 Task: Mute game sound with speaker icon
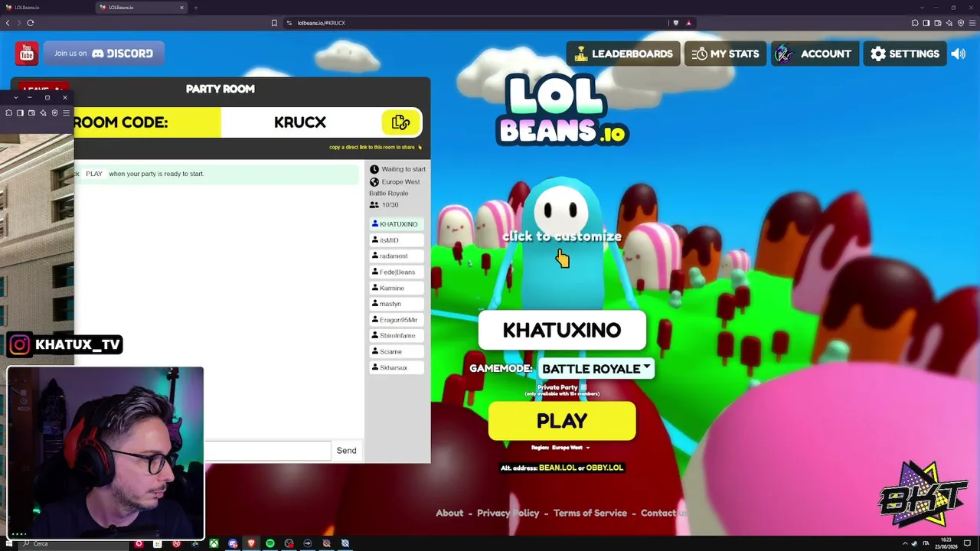tap(959, 54)
